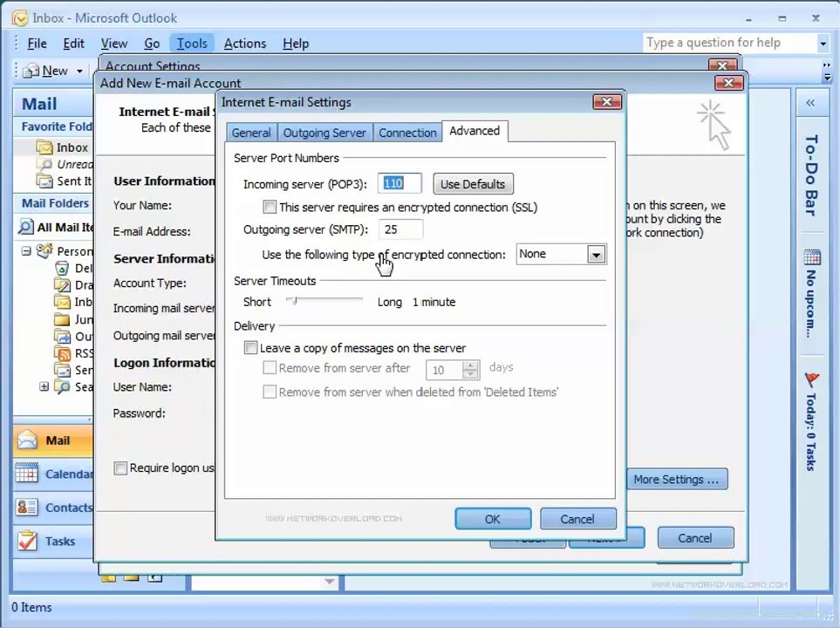The width and height of the screenshot is (840, 628).
Task: Click Cancel in Internet E-mail Settings
Action: 577,519
